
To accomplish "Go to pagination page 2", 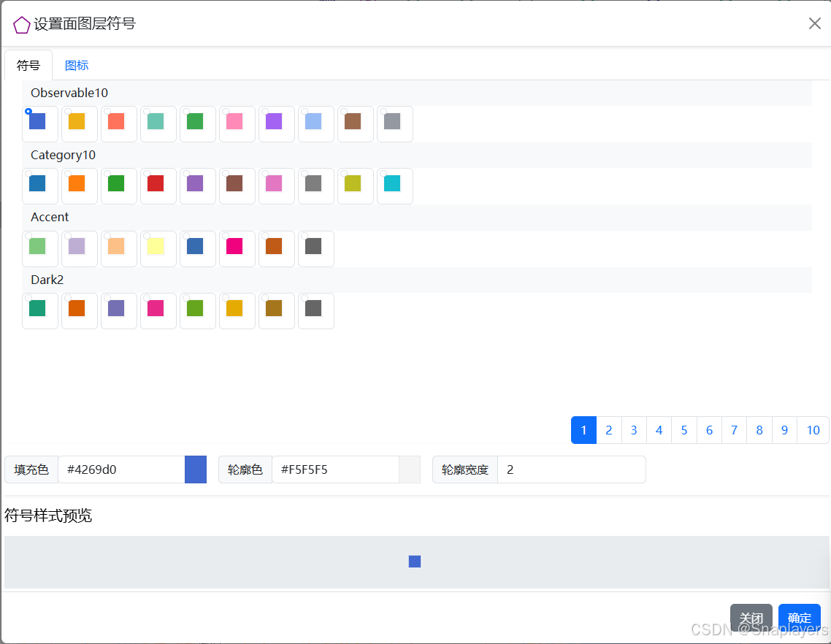I will (x=609, y=430).
